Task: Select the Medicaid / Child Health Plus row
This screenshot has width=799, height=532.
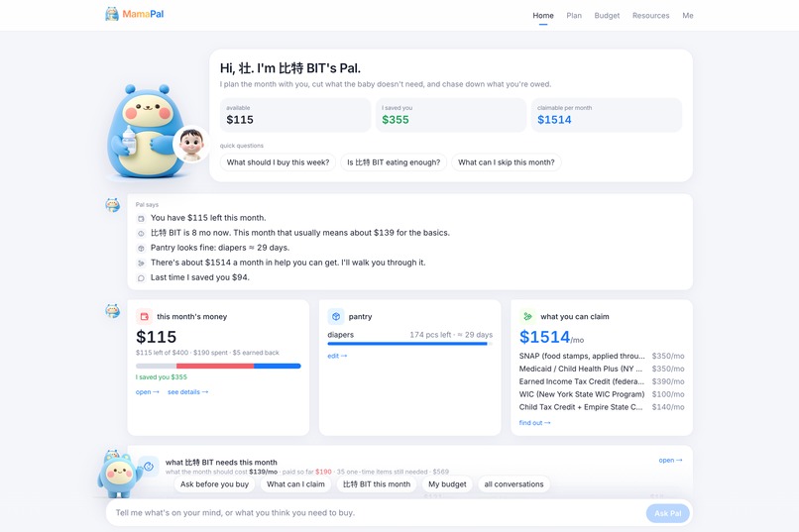Action: pyautogui.click(x=602, y=369)
